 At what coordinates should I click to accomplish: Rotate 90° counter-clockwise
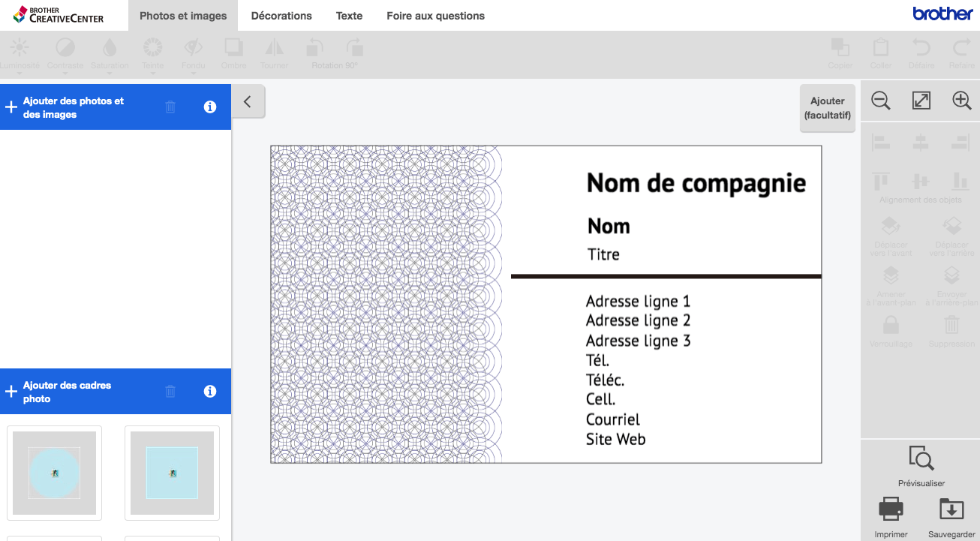(315, 48)
